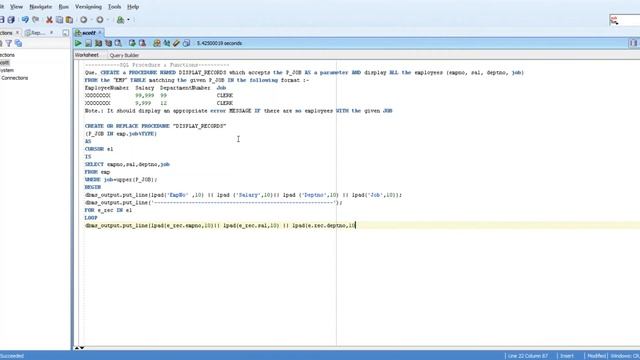Image resolution: width=640 pixels, height=360 pixels.
Task: Click the 5.42500019 seconds timing text
Action: click(x=219, y=43)
